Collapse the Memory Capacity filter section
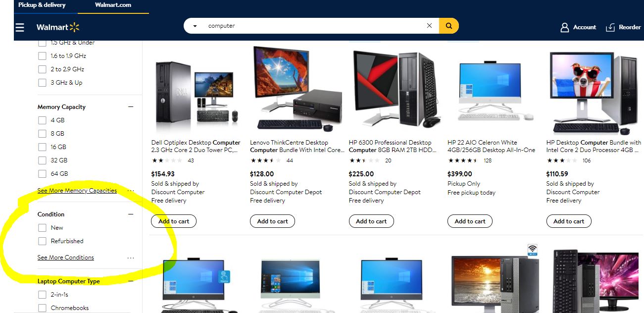Viewport: 644px width, 313px height. 131,107
